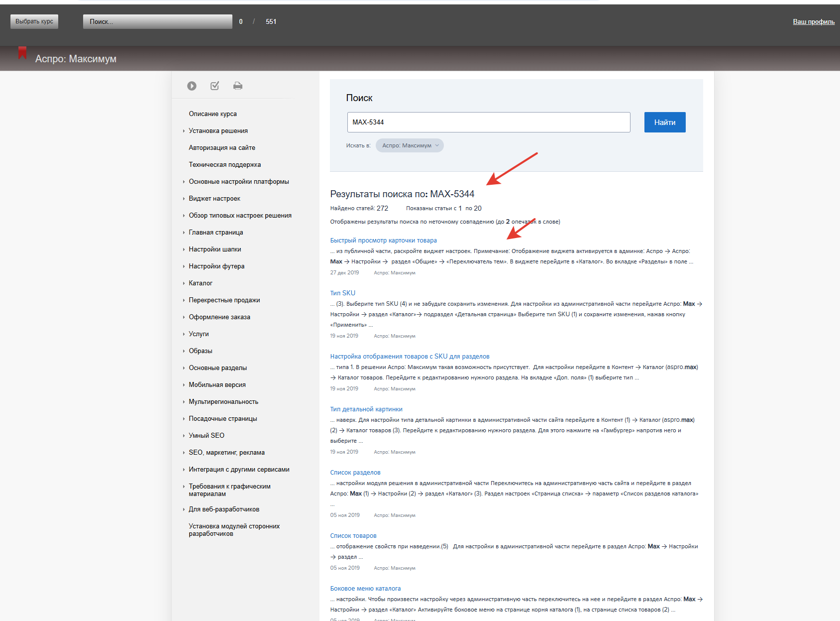This screenshot has height=621, width=840.
Task: Click the Выбрать курс button
Action: [x=34, y=21]
